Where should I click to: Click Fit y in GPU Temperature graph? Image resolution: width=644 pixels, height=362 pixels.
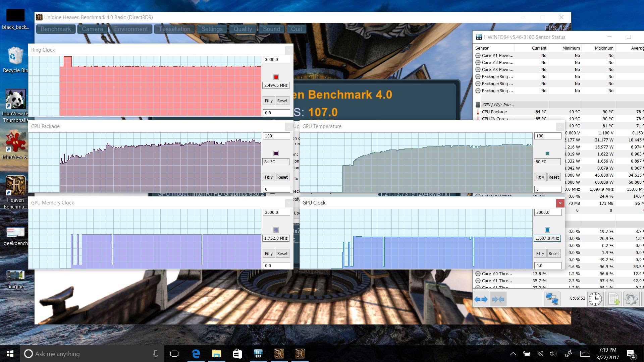click(540, 177)
